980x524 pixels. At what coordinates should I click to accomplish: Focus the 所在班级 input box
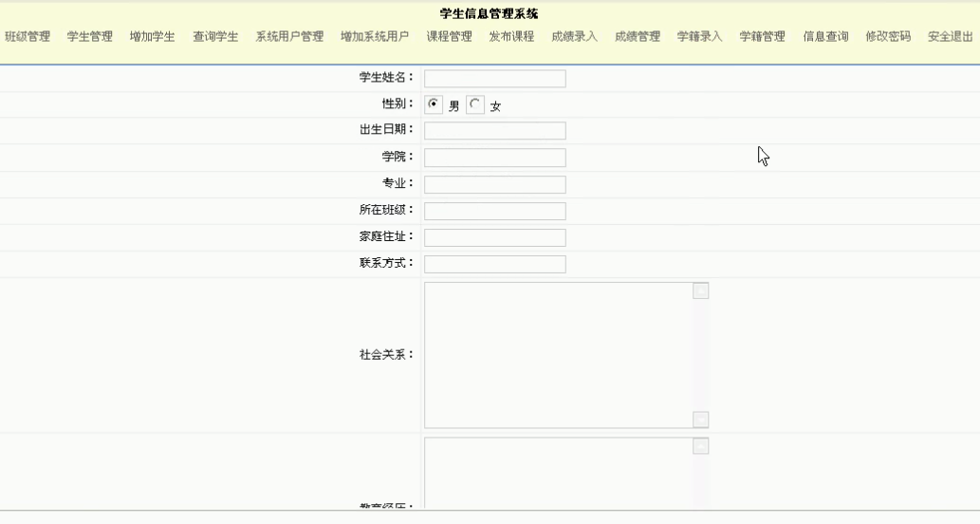(495, 211)
